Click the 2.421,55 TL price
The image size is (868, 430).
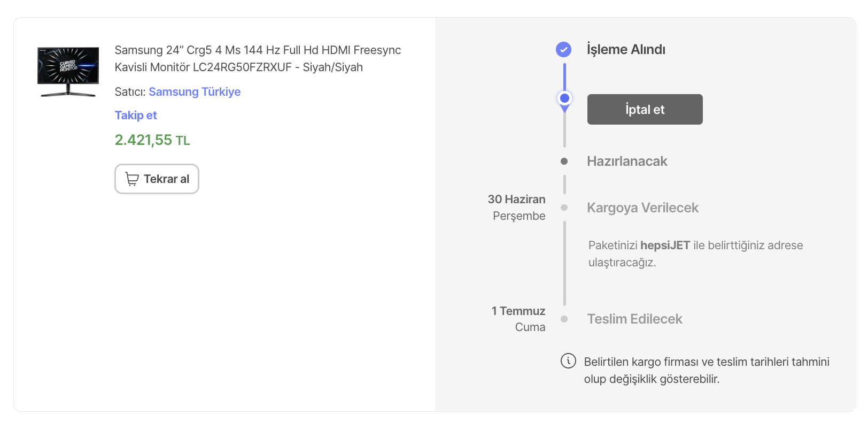[152, 140]
